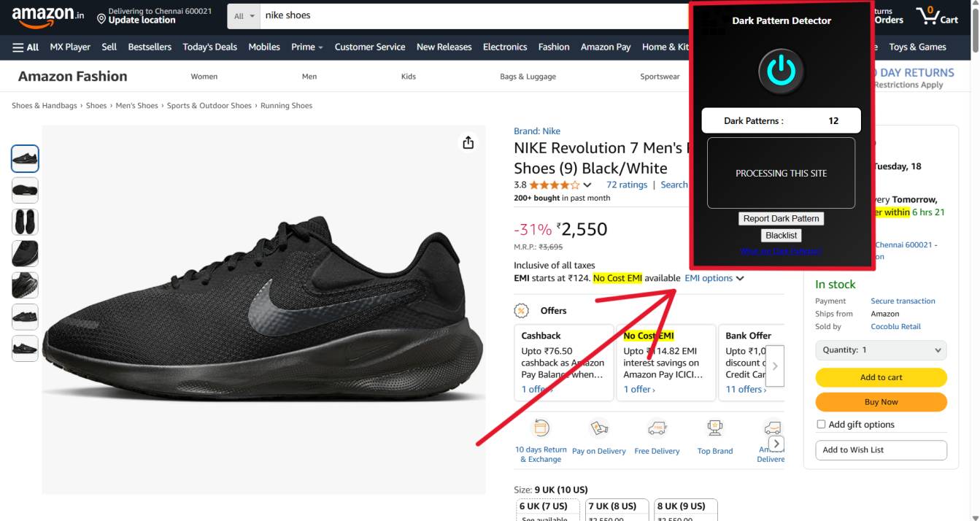The height and width of the screenshot is (521, 980).
Task: Open the search category All dropdown
Action: coord(244,15)
